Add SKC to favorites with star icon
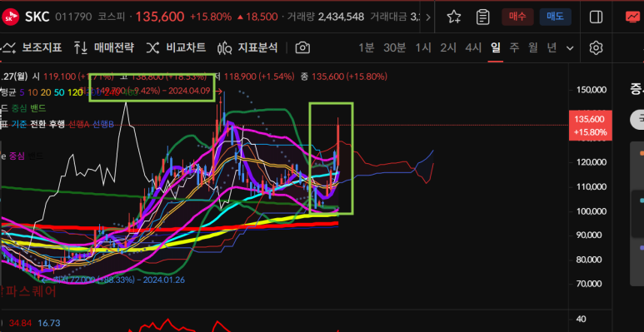Image resolution: width=644 pixels, height=332 pixels. pyautogui.click(x=454, y=17)
